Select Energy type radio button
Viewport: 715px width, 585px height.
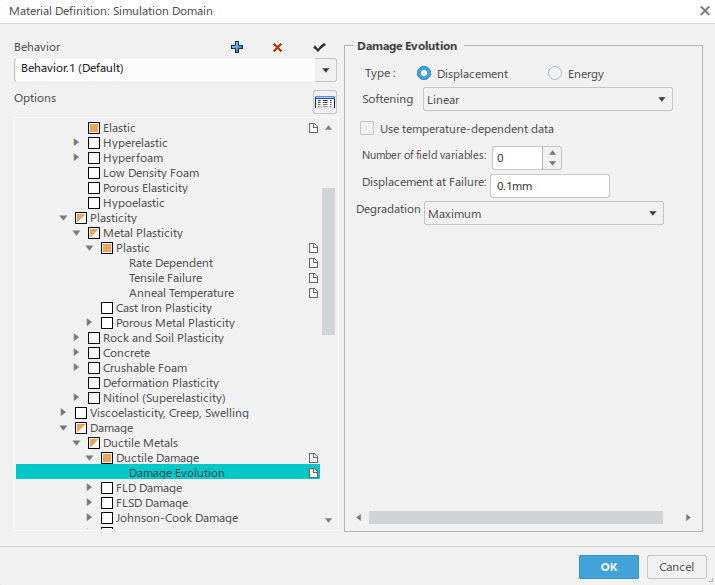point(555,73)
